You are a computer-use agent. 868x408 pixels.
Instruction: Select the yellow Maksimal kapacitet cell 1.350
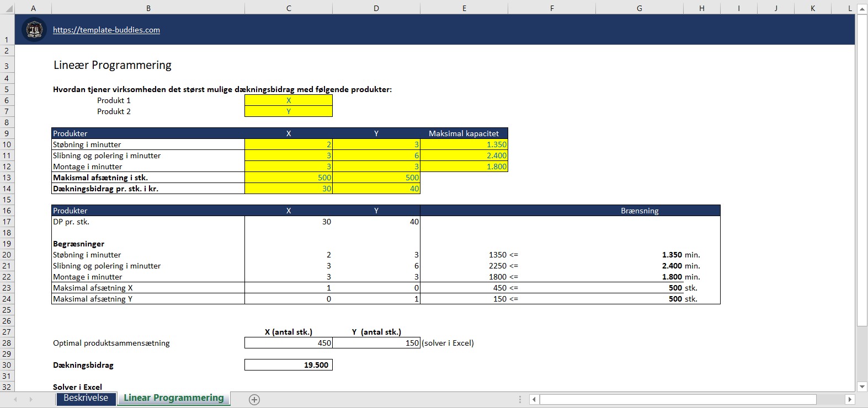(464, 144)
